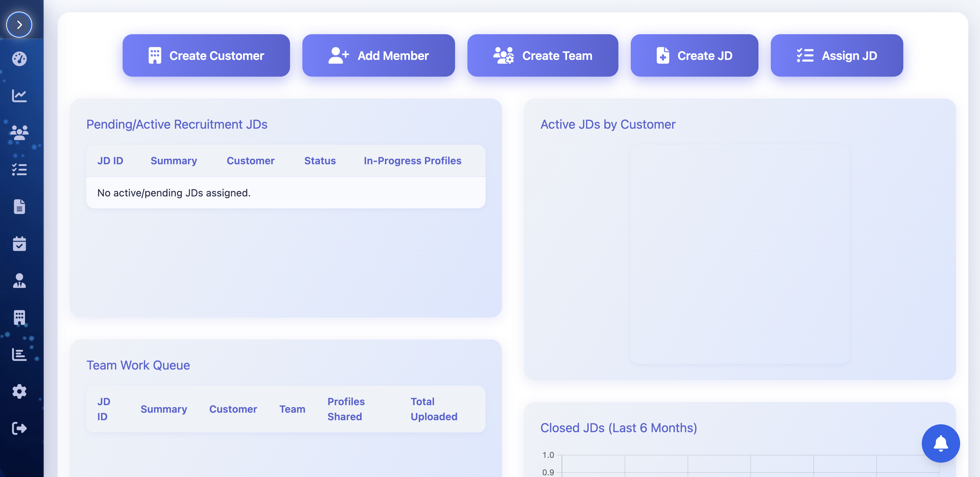This screenshot has width=980, height=477.
Task: Expand the sidebar with the chevron button
Action: [19, 25]
